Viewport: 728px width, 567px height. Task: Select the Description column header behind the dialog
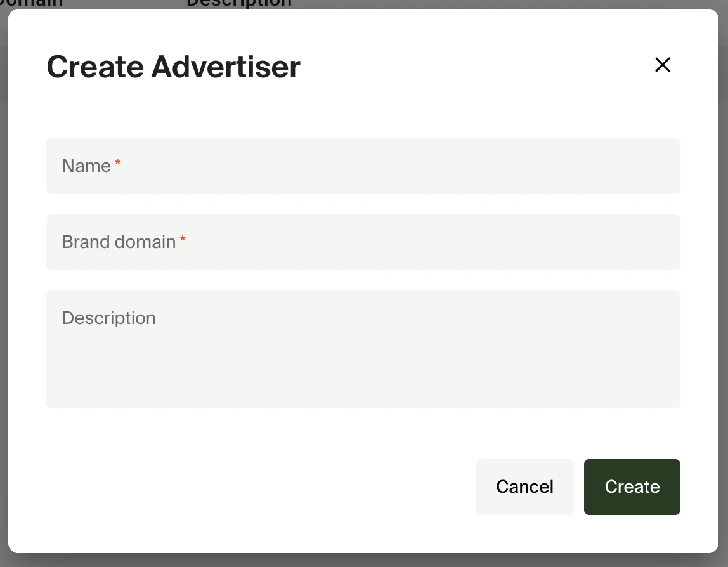pyautogui.click(x=238, y=5)
